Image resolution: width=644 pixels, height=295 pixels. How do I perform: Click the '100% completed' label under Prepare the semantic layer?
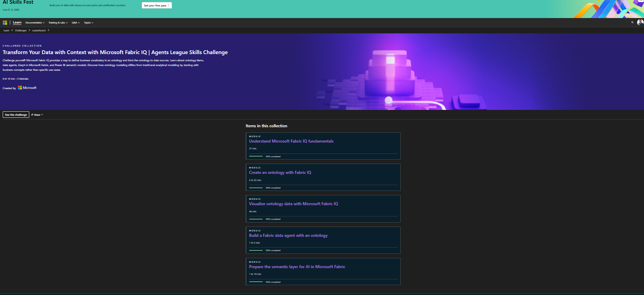click(273, 282)
